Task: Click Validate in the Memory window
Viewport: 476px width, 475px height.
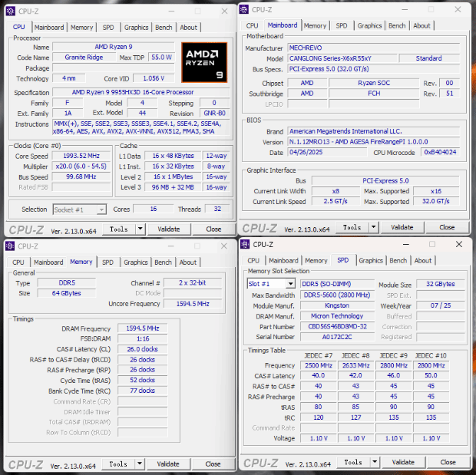Action: point(168,463)
